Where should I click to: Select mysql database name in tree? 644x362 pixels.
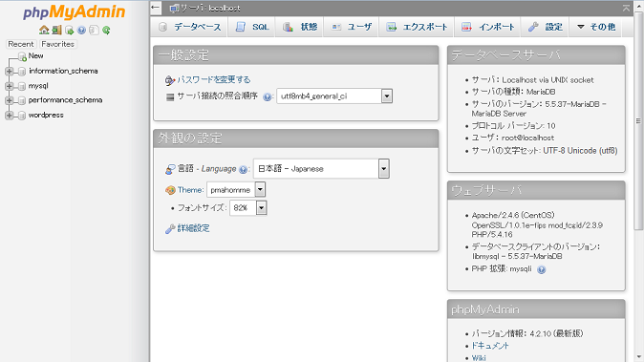pos(38,86)
